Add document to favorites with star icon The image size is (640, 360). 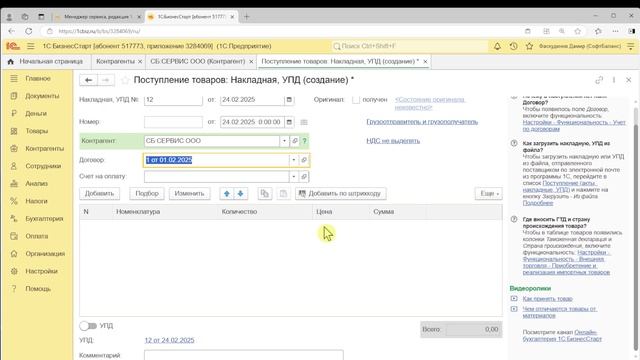tap(125, 80)
